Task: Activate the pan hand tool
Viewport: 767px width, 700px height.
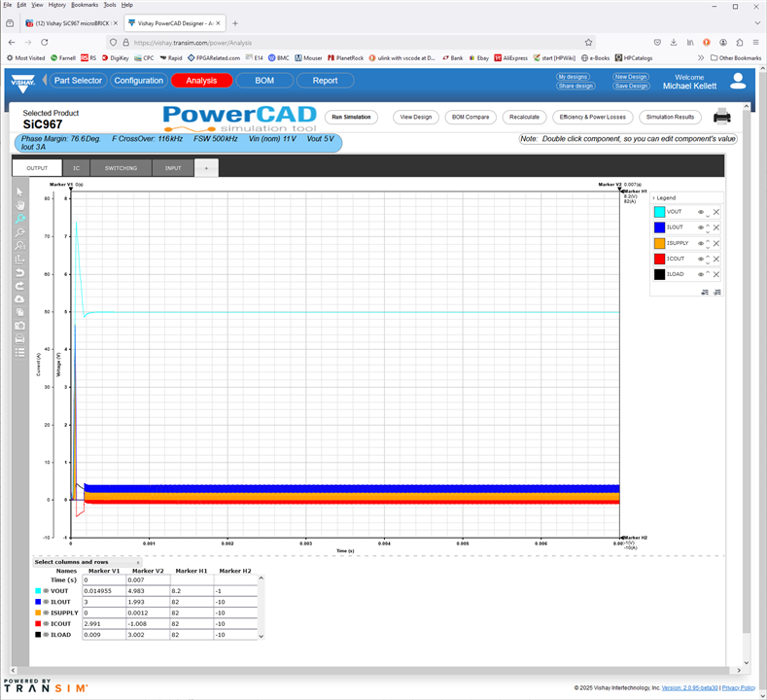Action: pyautogui.click(x=19, y=205)
